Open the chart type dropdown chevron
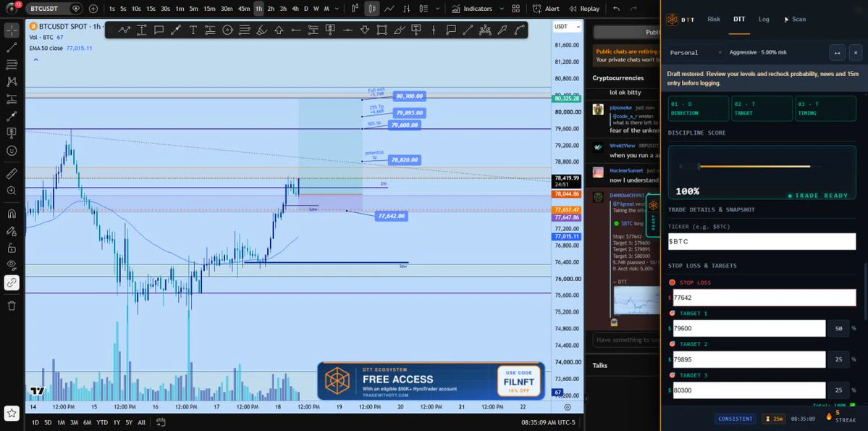868x431 pixels. [x=437, y=9]
